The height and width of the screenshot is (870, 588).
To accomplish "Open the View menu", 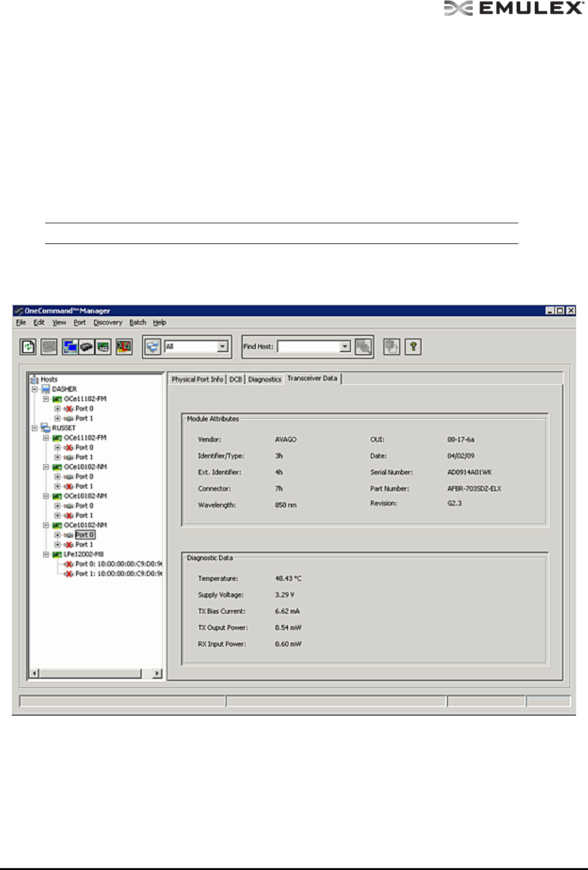I will (59, 322).
